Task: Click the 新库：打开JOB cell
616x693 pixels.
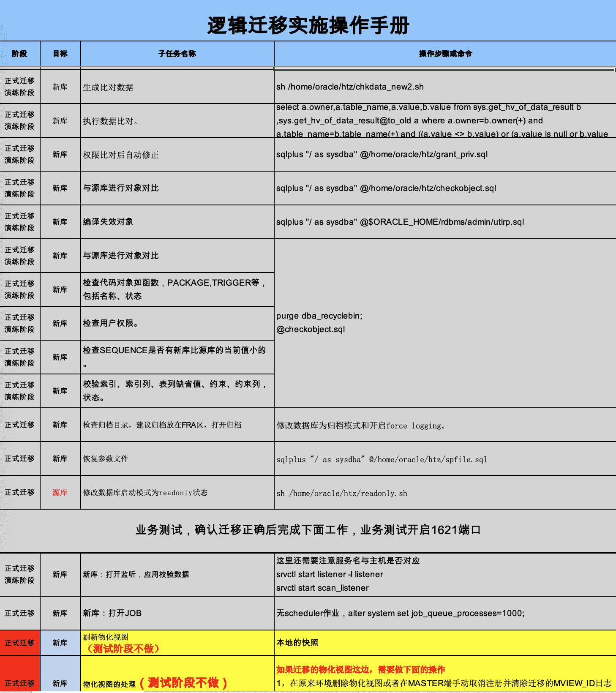Action: click(x=177, y=613)
